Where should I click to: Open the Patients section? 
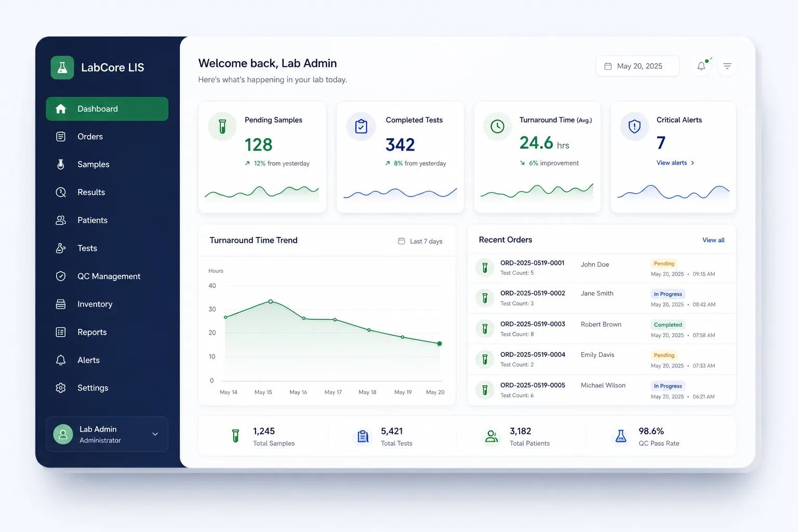click(107, 220)
